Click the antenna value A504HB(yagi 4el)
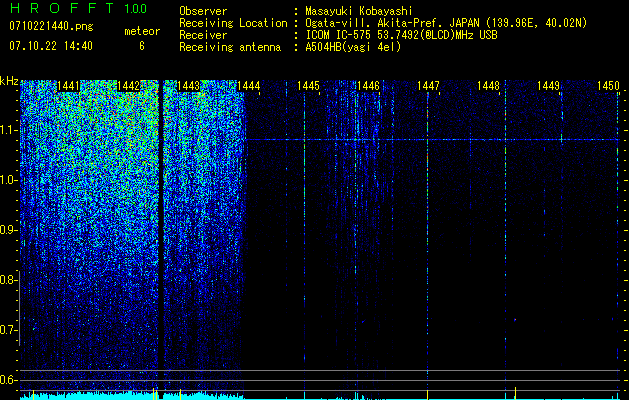Viewport: 629px width, 400px height. click(x=353, y=47)
